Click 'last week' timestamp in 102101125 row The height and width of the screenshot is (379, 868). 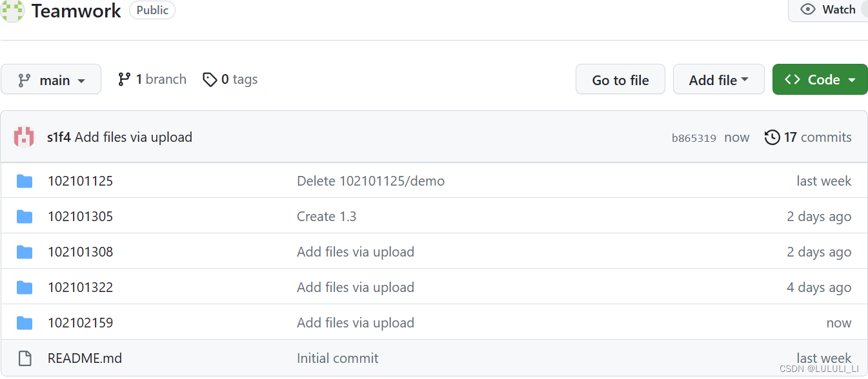point(824,181)
